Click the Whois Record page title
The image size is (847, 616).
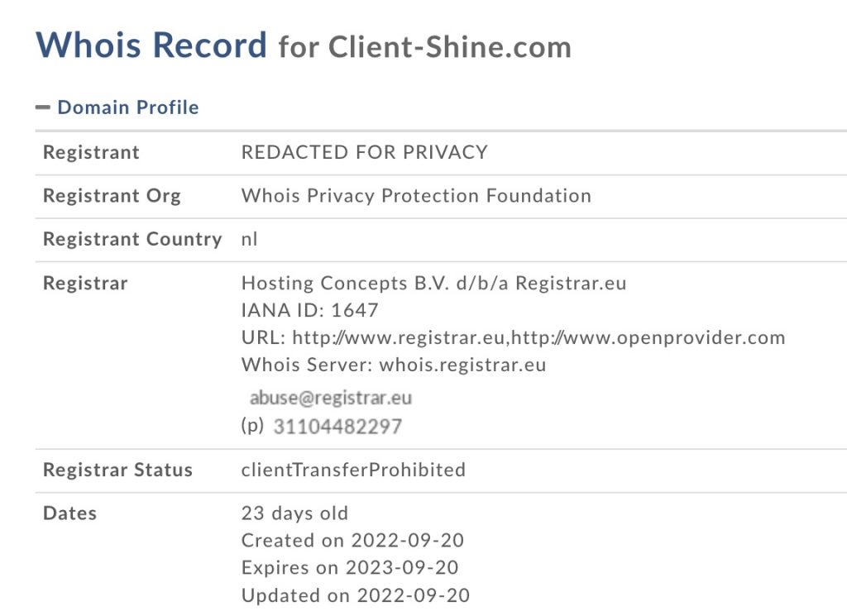tap(151, 45)
